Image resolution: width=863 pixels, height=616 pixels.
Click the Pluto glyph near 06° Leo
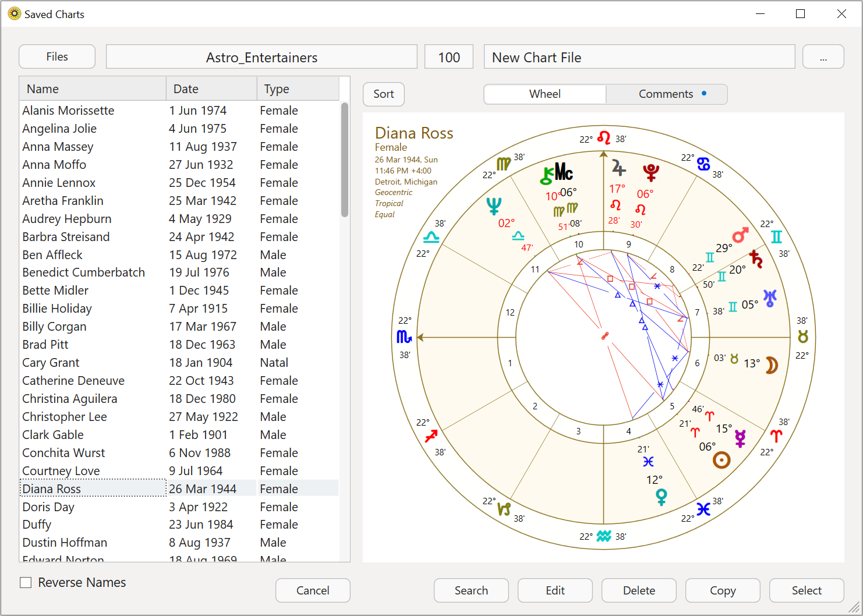650,172
